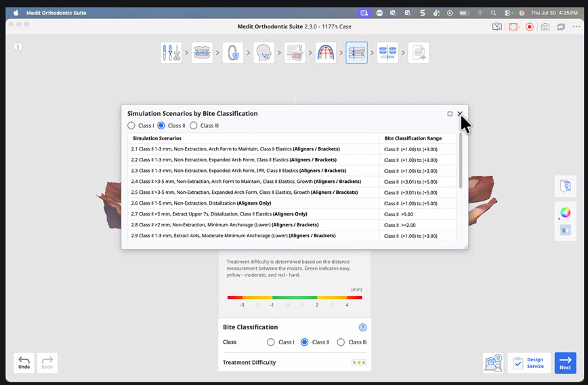Open the model view cube panel icon
This screenshot has width=588, height=385.
(565, 186)
